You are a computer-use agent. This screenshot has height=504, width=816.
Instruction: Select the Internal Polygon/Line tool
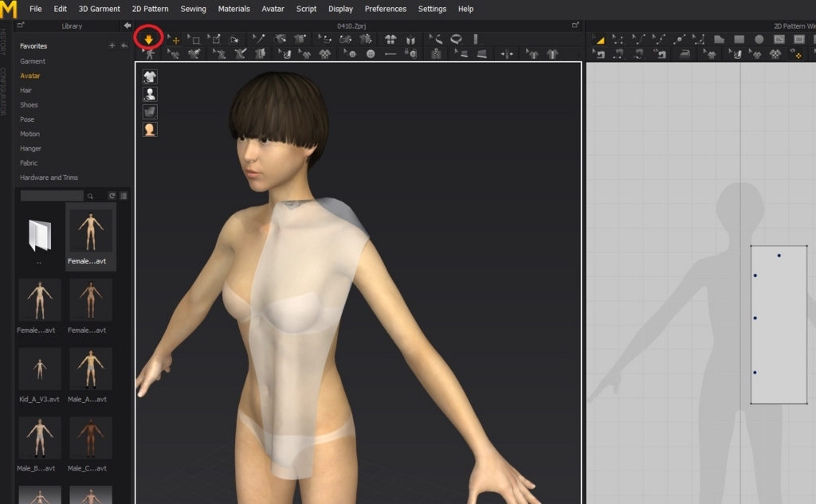(x=779, y=40)
